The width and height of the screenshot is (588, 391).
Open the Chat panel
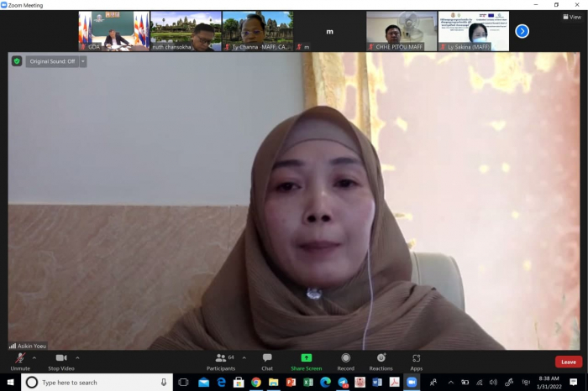[x=267, y=359]
